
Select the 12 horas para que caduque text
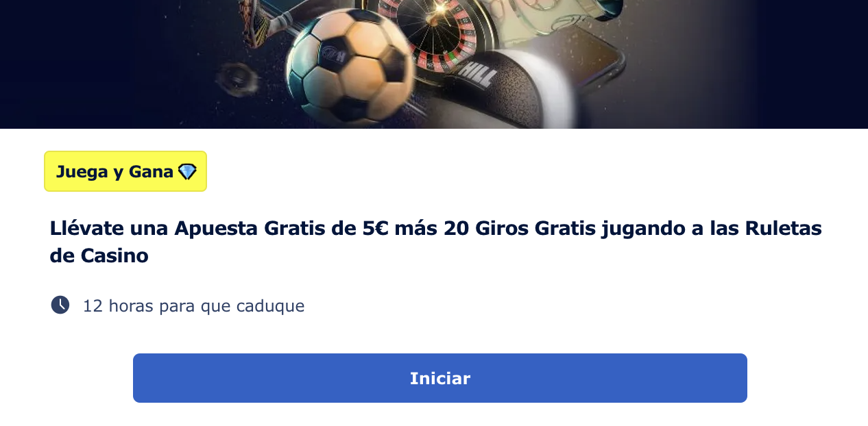coord(193,305)
